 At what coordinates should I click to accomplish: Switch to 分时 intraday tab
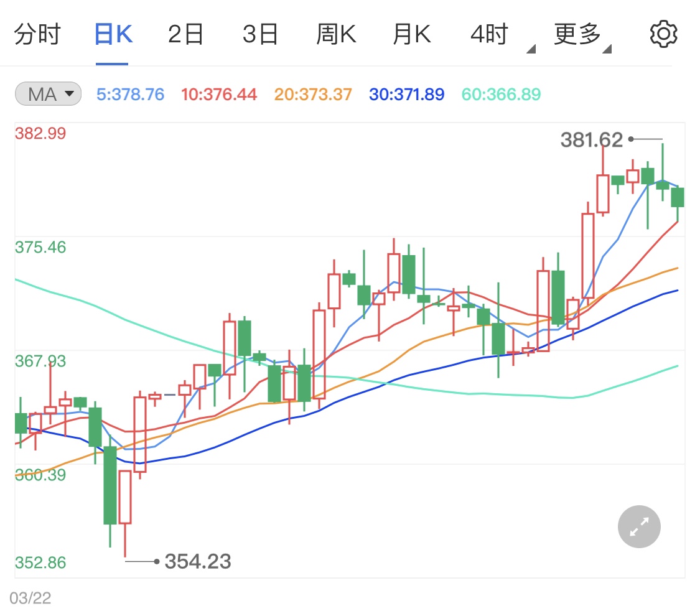37,34
